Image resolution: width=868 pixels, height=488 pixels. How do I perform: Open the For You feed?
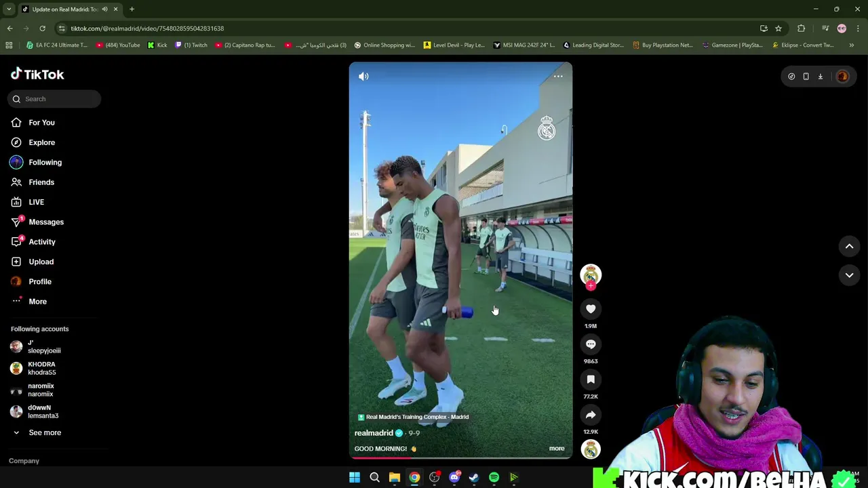click(x=41, y=123)
